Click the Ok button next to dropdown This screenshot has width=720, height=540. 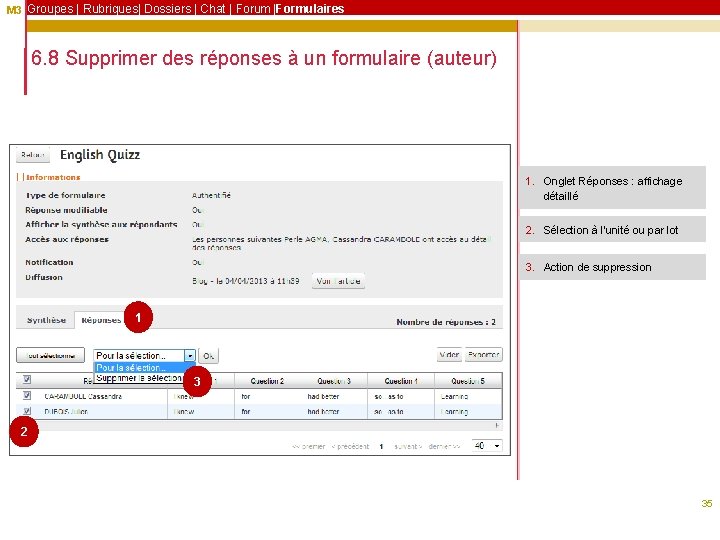pyautogui.click(x=208, y=356)
